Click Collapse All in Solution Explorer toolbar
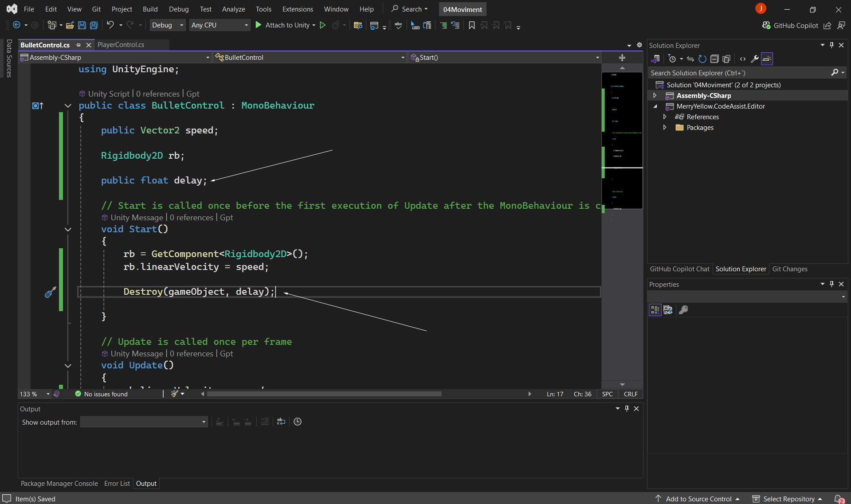Image resolution: width=851 pixels, height=504 pixels. tap(714, 59)
